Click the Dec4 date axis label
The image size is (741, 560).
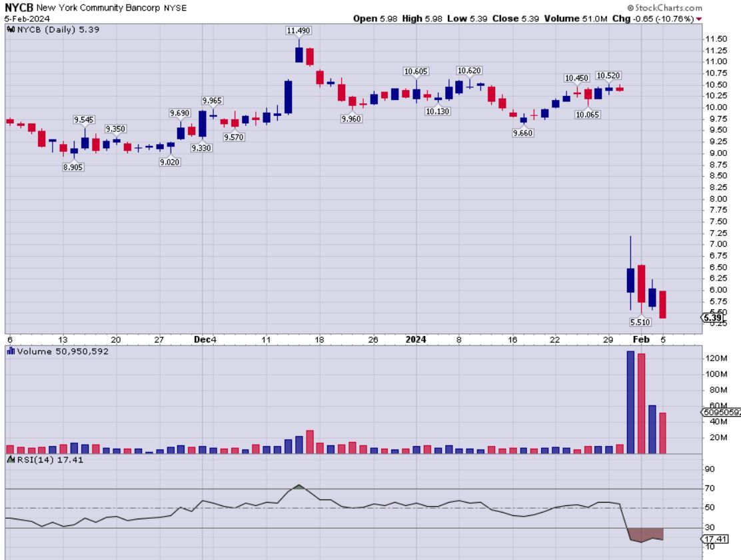pos(205,339)
